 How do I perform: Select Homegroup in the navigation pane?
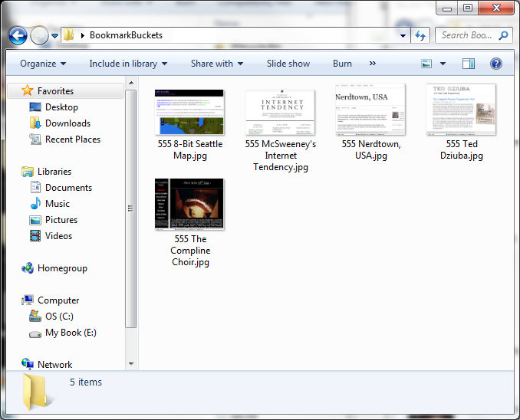pyautogui.click(x=62, y=268)
